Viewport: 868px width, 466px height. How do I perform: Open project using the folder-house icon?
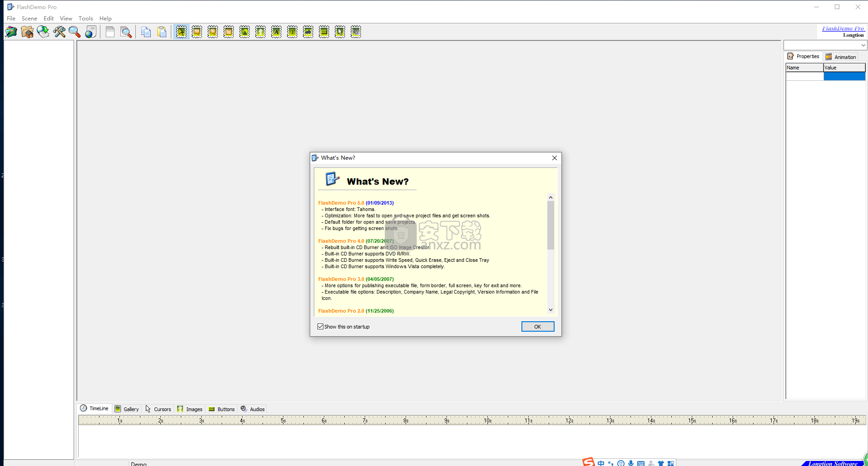click(x=27, y=32)
